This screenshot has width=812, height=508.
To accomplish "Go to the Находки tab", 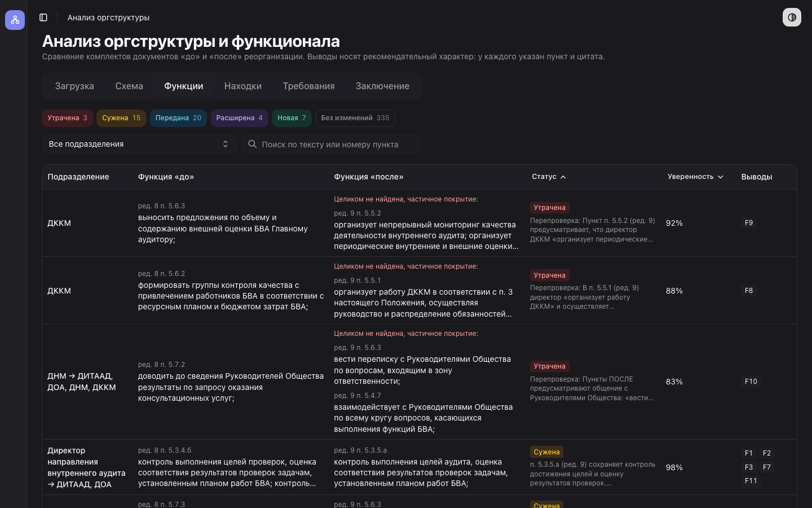I will pyautogui.click(x=243, y=86).
